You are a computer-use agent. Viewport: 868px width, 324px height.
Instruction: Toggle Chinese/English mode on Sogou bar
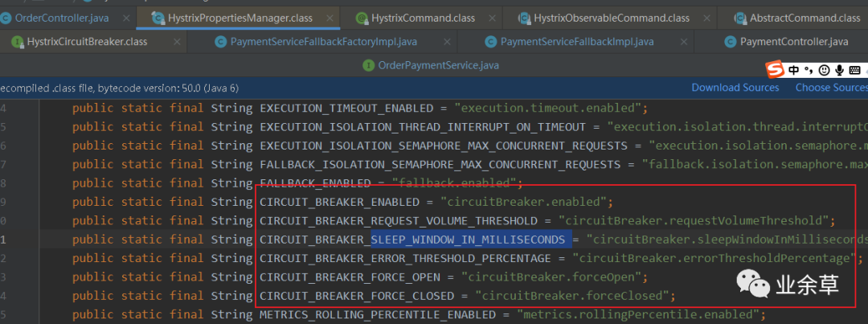click(794, 70)
